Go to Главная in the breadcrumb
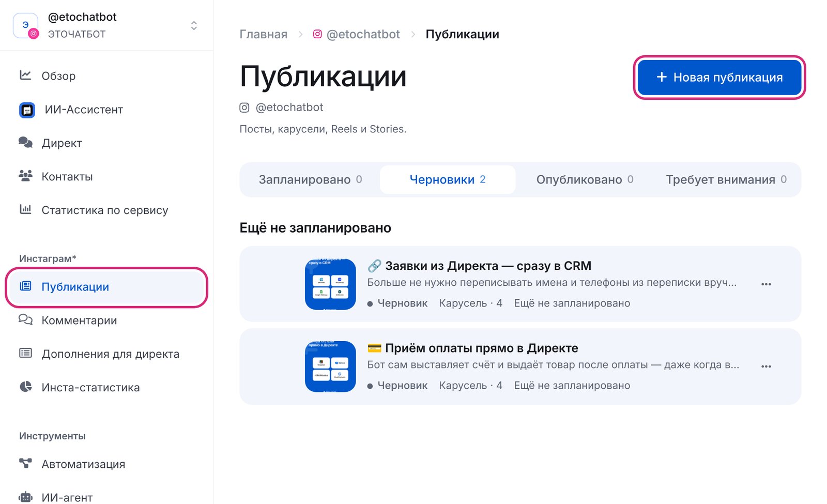This screenshot has height=504, width=827. coord(263,34)
